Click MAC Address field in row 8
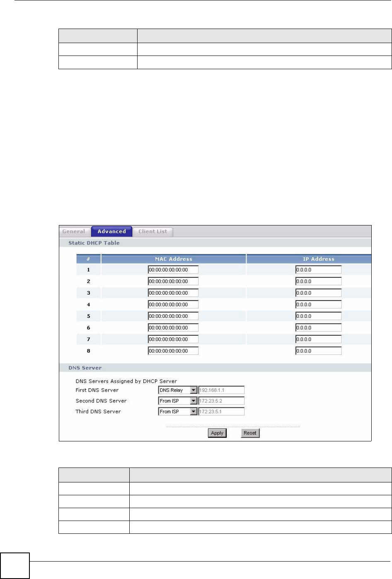The height and width of the screenshot is (579, 392). (173, 351)
